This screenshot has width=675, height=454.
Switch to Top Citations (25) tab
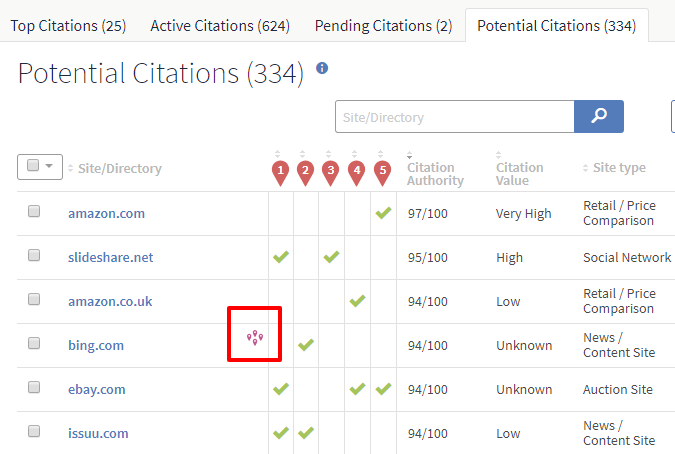coord(68,26)
